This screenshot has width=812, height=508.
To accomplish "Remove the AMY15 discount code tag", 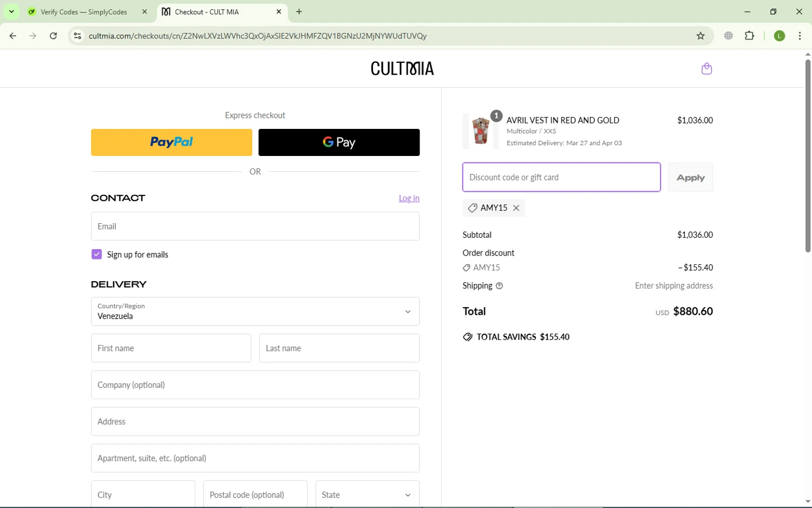I will click(x=516, y=208).
